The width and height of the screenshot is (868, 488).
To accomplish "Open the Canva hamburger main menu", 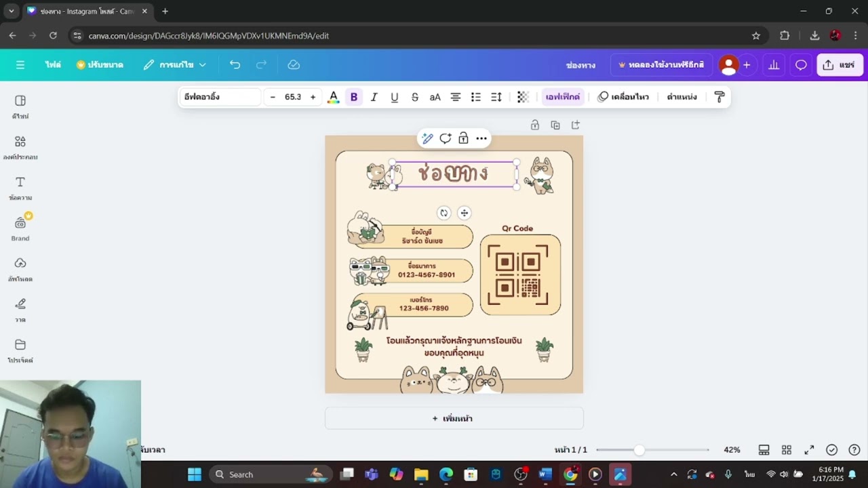I will click(x=20, y=65).
